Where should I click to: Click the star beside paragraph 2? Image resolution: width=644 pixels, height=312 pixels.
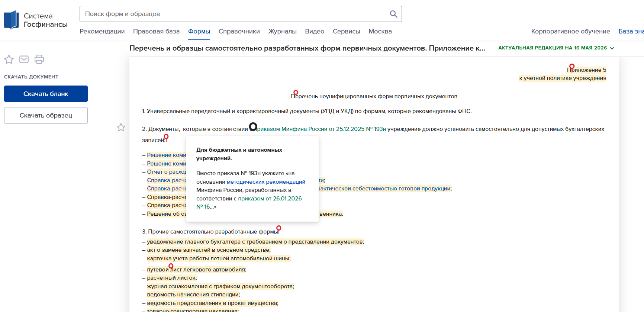pos(121,128)
